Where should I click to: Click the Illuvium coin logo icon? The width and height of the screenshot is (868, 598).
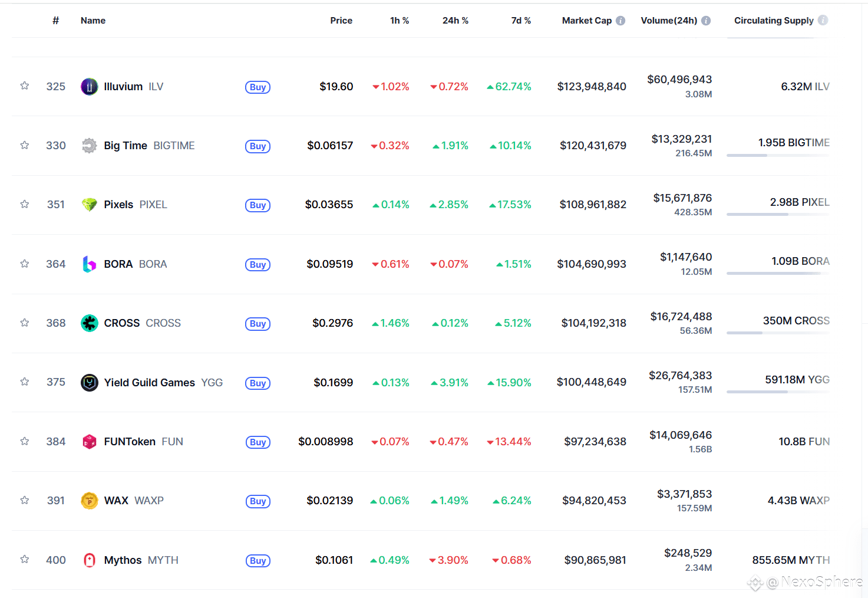(89, 87)
